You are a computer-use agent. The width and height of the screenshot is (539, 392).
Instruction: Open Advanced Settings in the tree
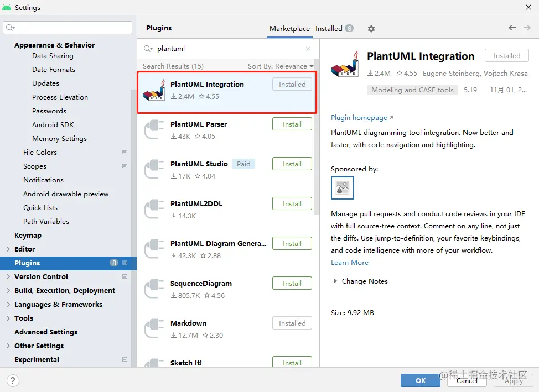(46, 332)
